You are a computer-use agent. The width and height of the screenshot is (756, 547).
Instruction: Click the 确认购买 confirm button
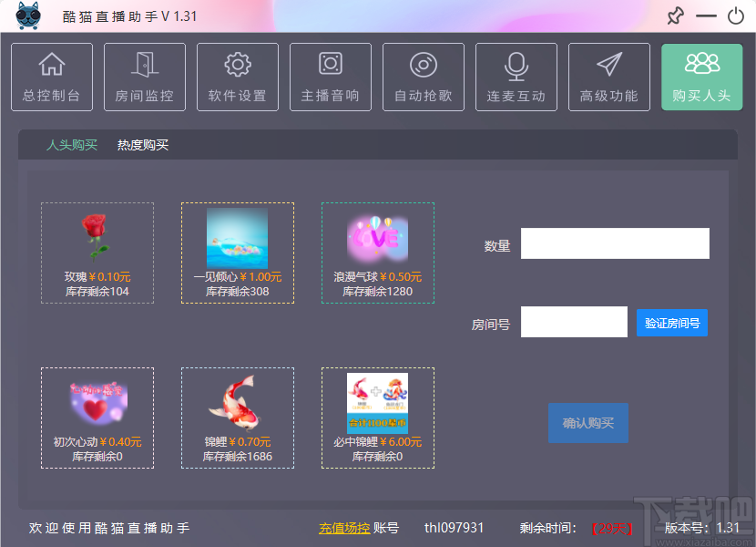pyautogui.click(x=588, y=423)
